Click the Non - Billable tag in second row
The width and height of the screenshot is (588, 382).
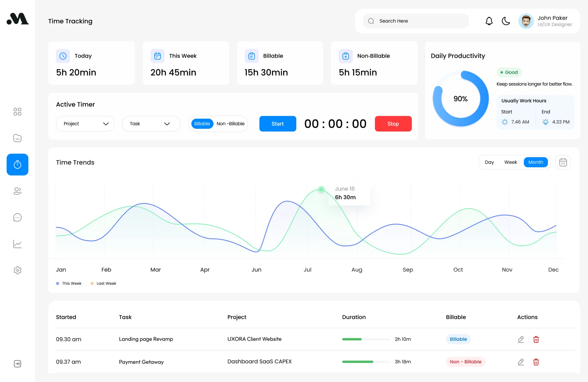pos(465,362)
